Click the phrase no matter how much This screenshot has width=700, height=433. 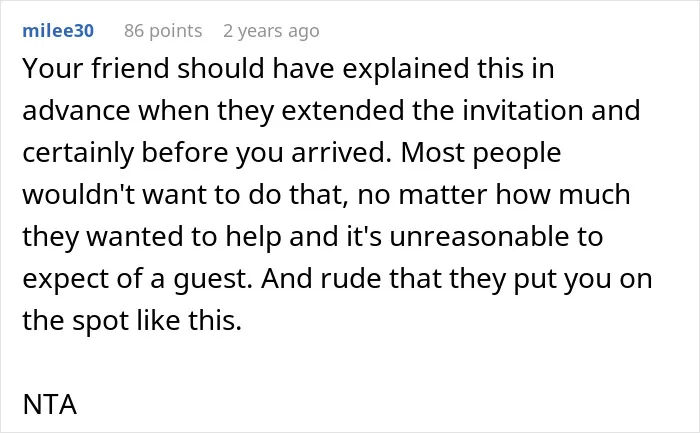tap(494, 195)
